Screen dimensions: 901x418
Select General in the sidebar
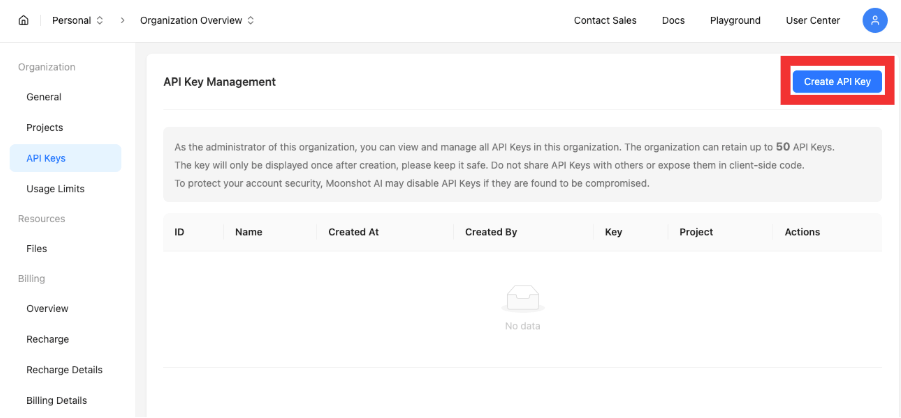click(x=44, y=97)
